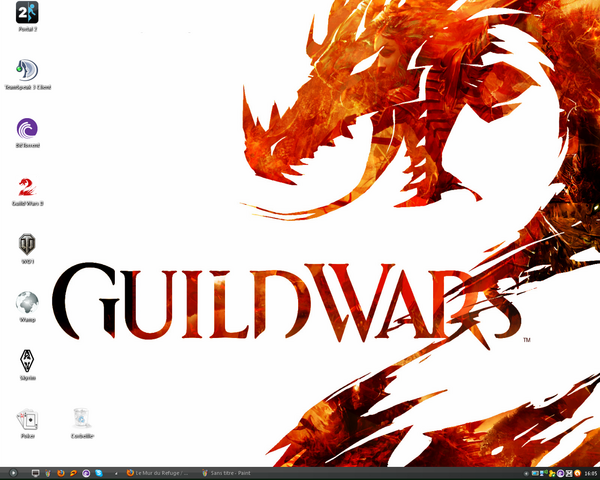Launch Firefox from the quick launch bar
Screen dimensions: 600x480
point(60,473)
